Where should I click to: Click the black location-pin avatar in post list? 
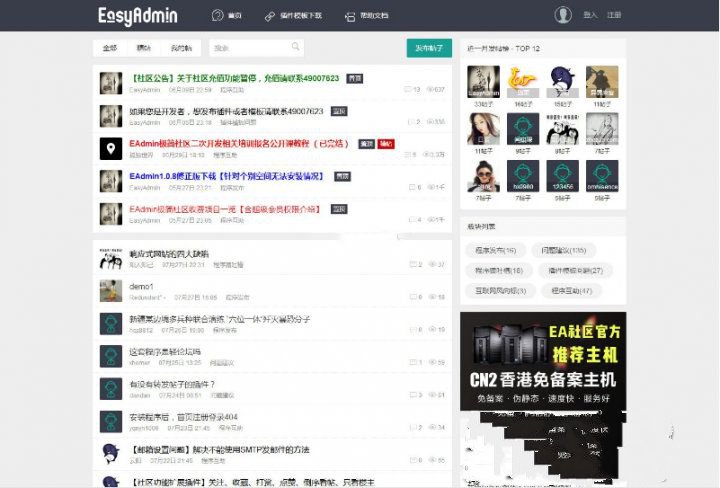pos(111,150)
